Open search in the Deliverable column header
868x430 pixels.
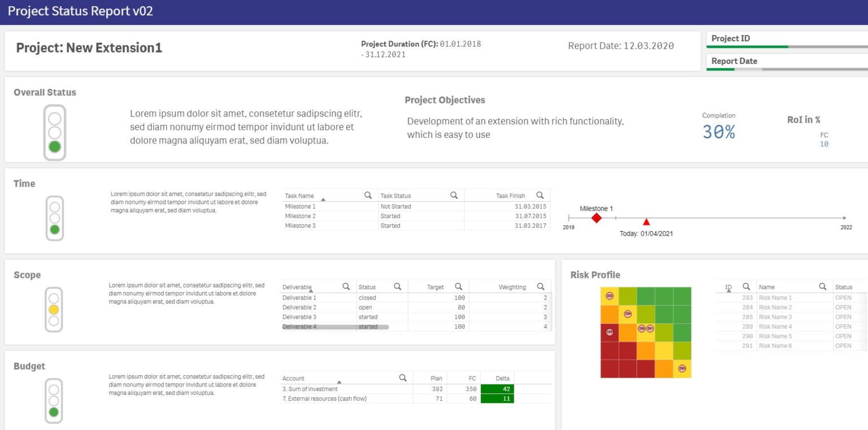click(x=346, y=286)
